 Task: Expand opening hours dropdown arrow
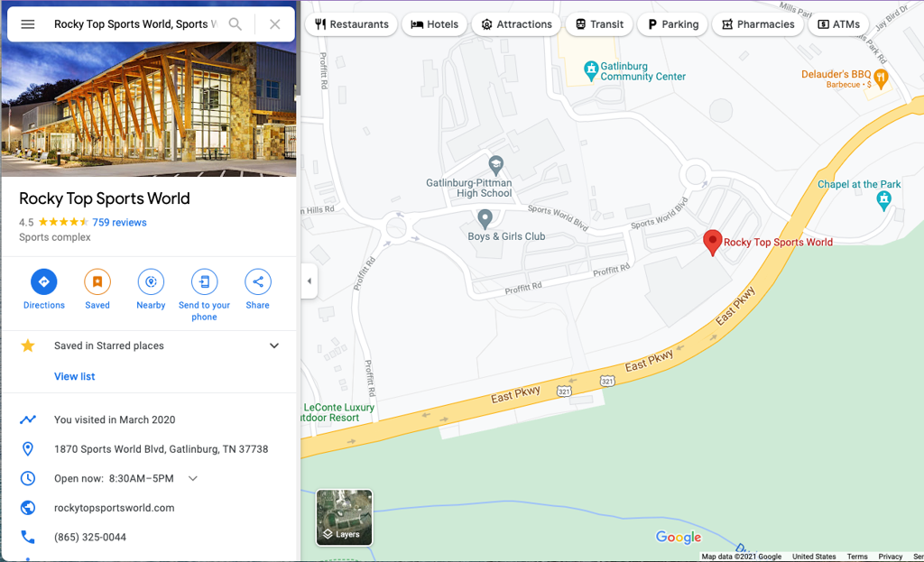point(193,478)
